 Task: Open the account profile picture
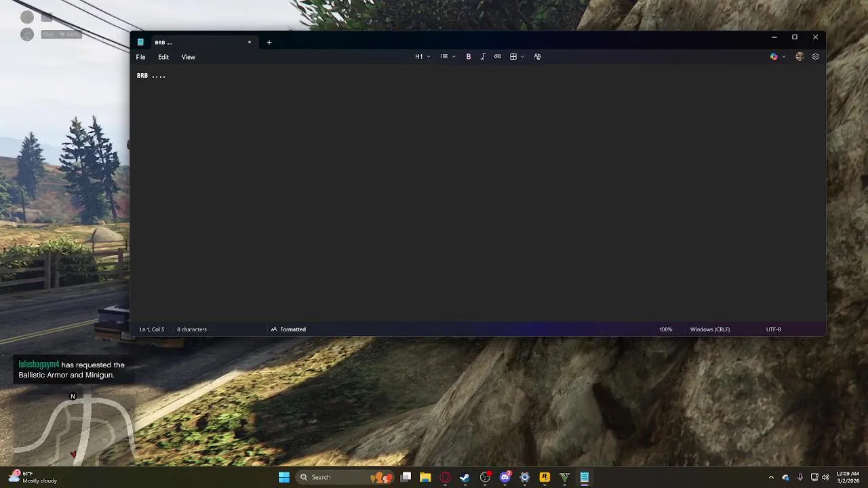[800, 57]
